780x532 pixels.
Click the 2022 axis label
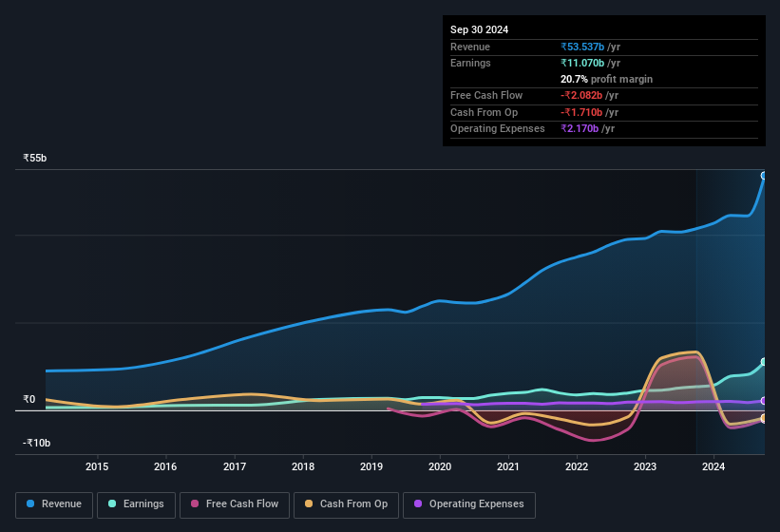point(577,466)
